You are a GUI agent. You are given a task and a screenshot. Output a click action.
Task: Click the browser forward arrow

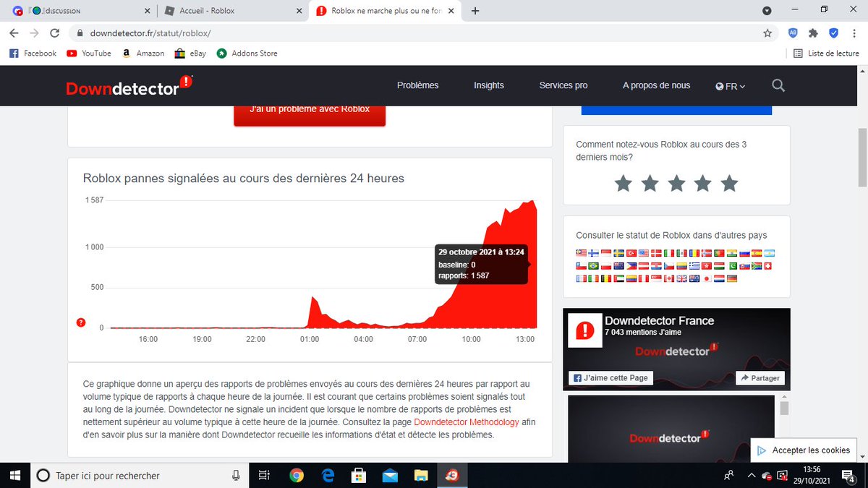34,33
